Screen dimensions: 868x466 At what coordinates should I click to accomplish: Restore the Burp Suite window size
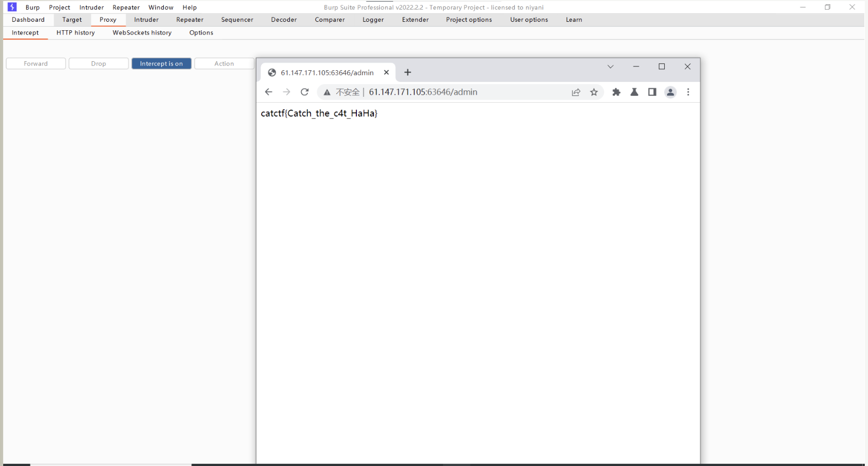coord(828,7)
